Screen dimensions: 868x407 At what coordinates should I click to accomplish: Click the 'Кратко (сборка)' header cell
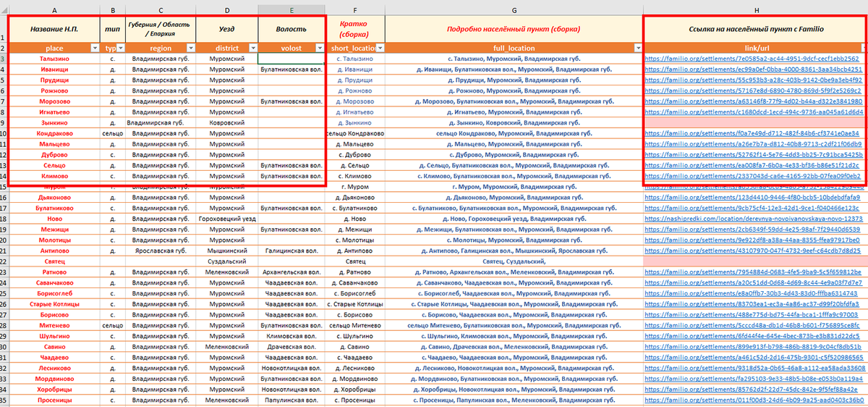click(x=355, y=29)
